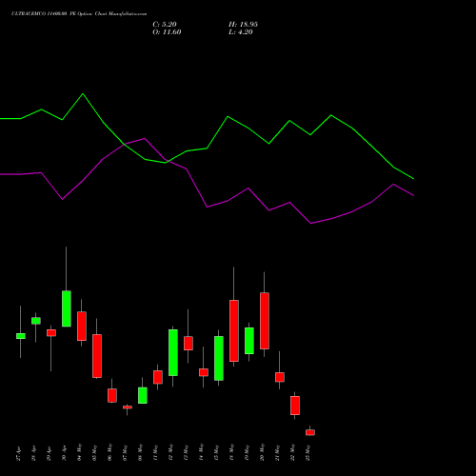Click the "21 May" date label

pos(277,453)
